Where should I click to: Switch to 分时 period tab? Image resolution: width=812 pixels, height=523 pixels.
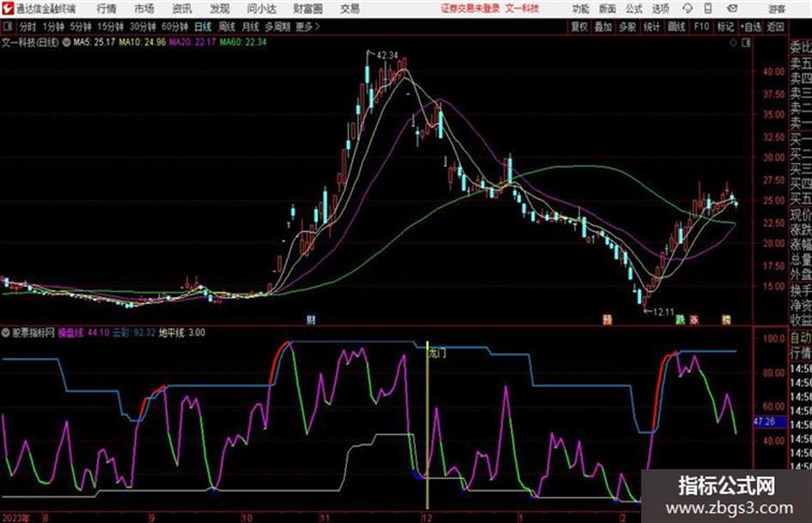pyautogui.click(x=28, y=27)
